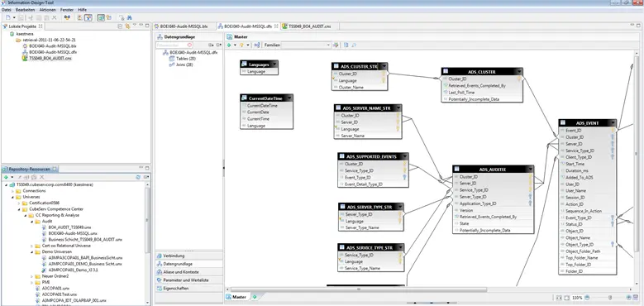Screen dimensions: 644x306
Task: Click the green add-view icon beside Master tab
Action: [x=255, y=297]
